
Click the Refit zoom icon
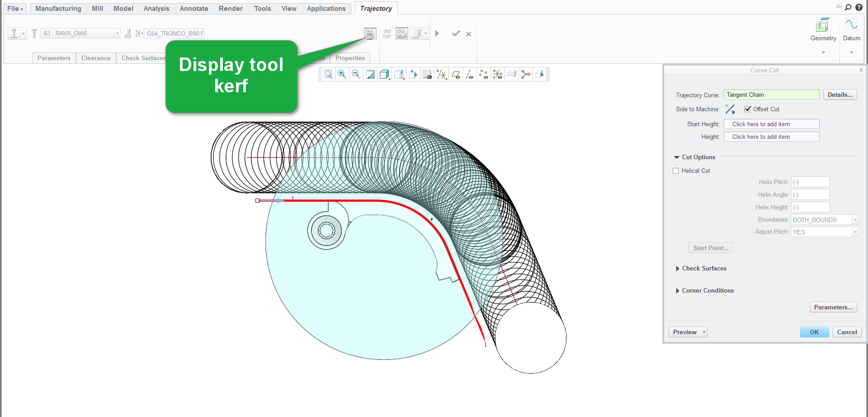click(328, 74)
